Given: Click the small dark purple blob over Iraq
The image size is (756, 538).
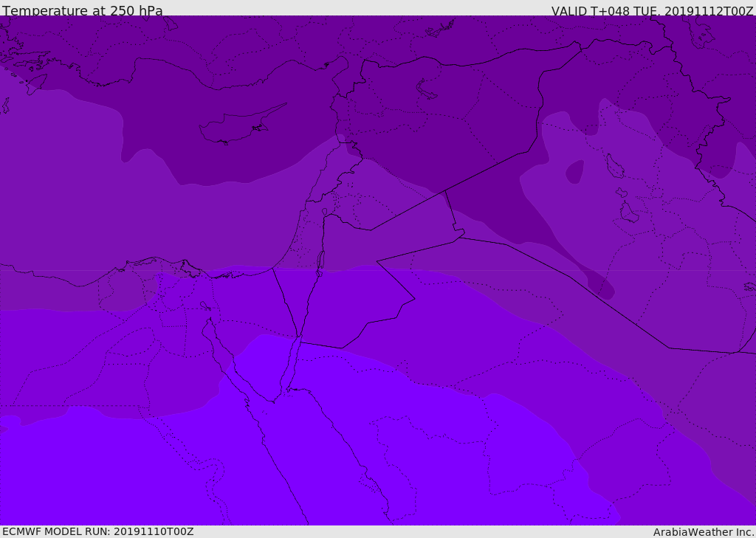Looking at the screenshot, I should pos(574,172).
